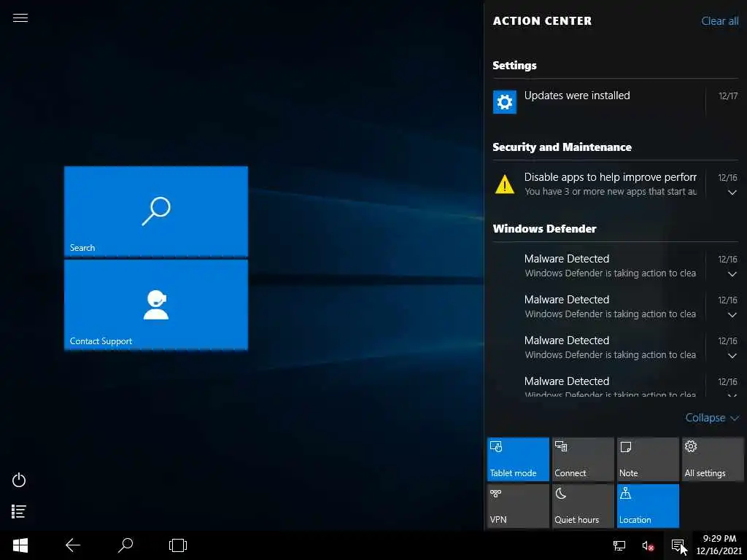
Task: Toggle Tablet mode quick action
Action: [518, 459]
